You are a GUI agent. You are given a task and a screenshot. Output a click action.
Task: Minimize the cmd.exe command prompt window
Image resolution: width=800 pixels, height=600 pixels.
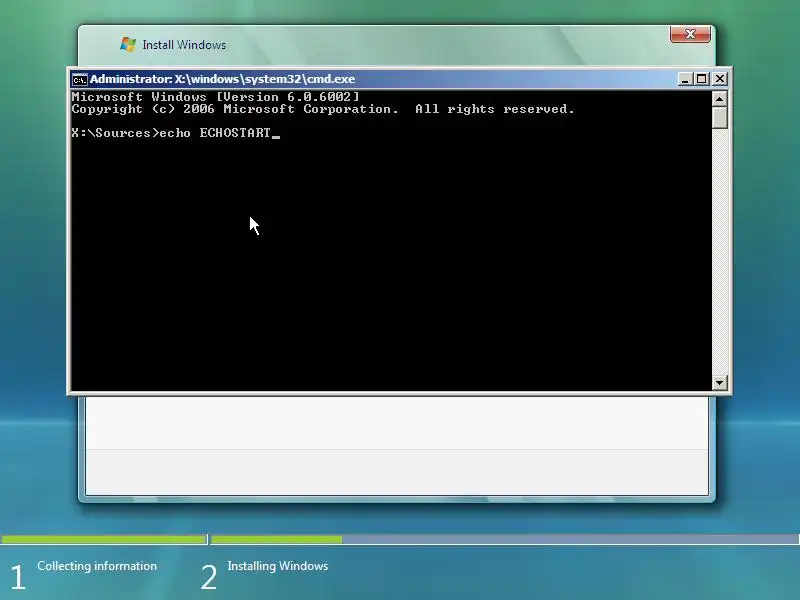pos(685,79)
